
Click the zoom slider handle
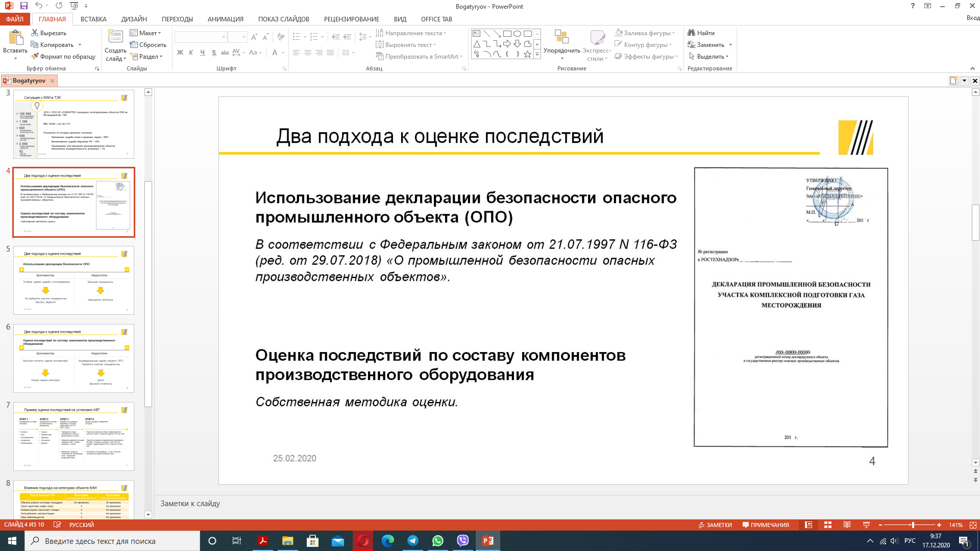[x=913, y=525]
